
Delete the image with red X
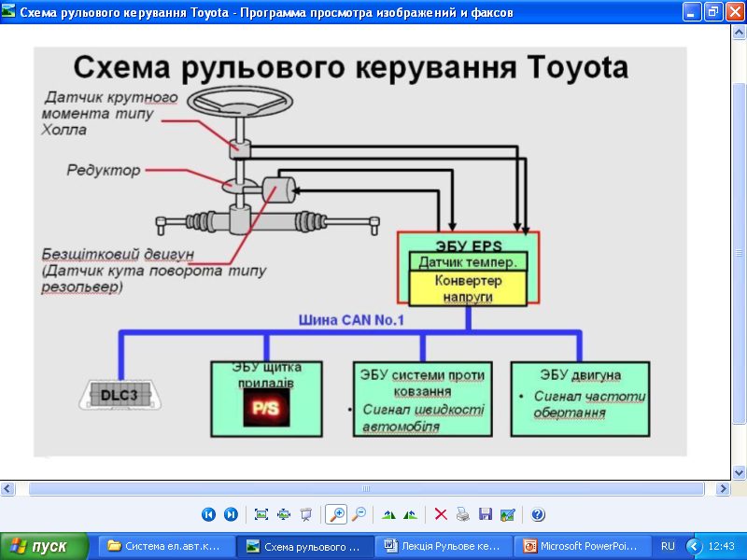[441, 514]
